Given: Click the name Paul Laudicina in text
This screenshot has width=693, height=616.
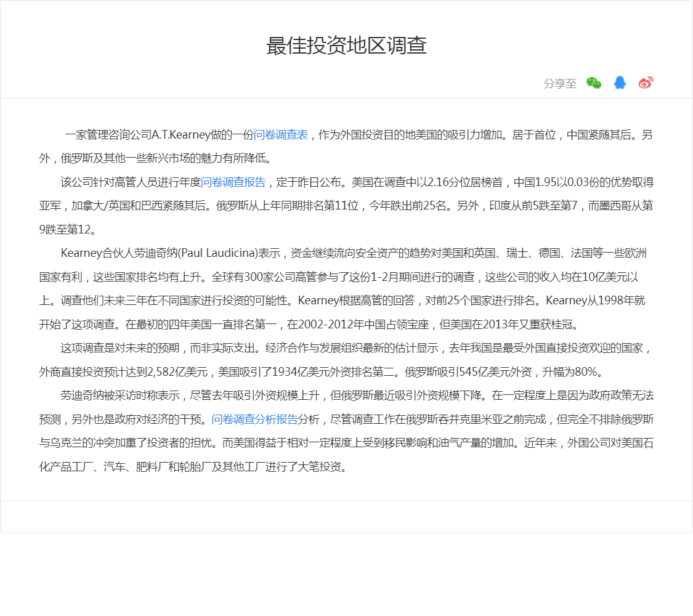Looking at the screenshot, I should click(x=219, y=253).
